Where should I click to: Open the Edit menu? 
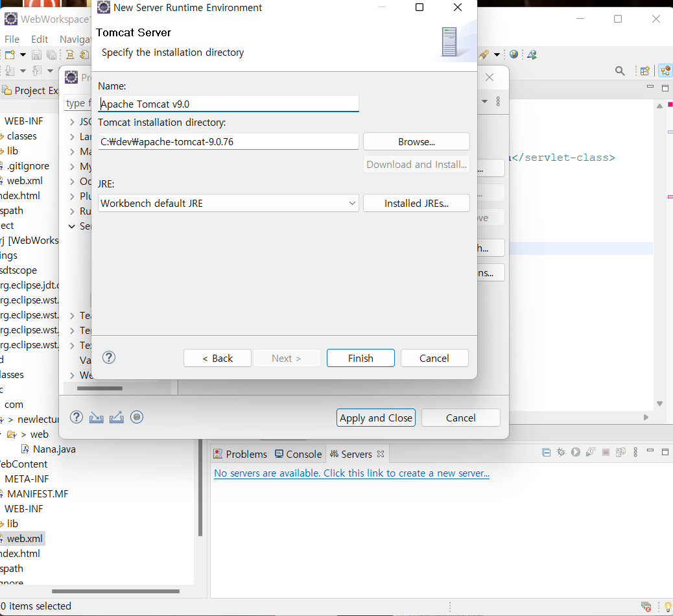40,39
